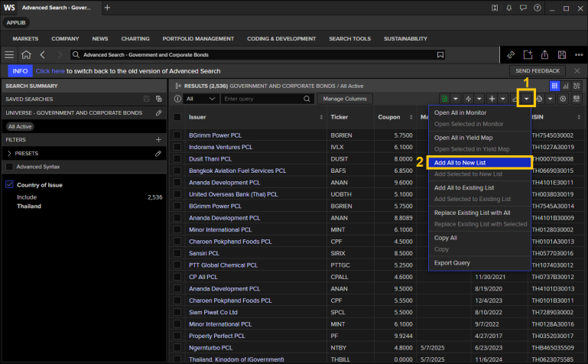
Task: Open the notifications bell
Action: coord(509,8)
